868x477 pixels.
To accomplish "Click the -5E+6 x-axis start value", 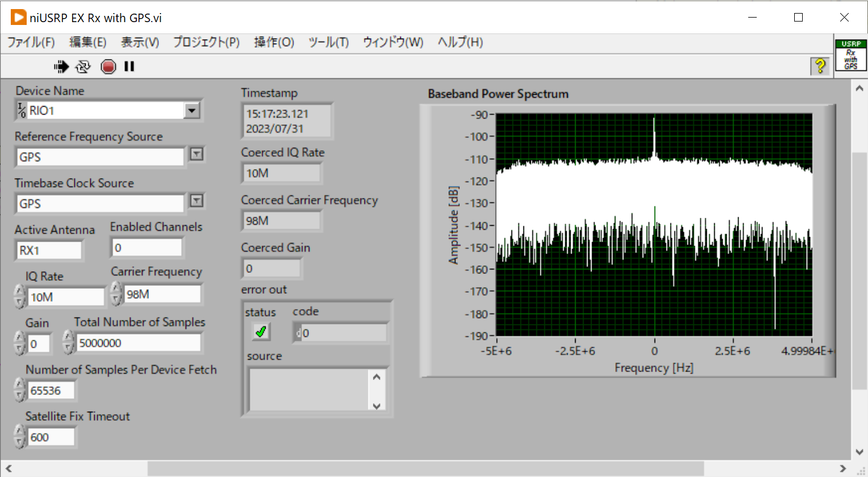I will pyautogui.click(x=496, y=351).
